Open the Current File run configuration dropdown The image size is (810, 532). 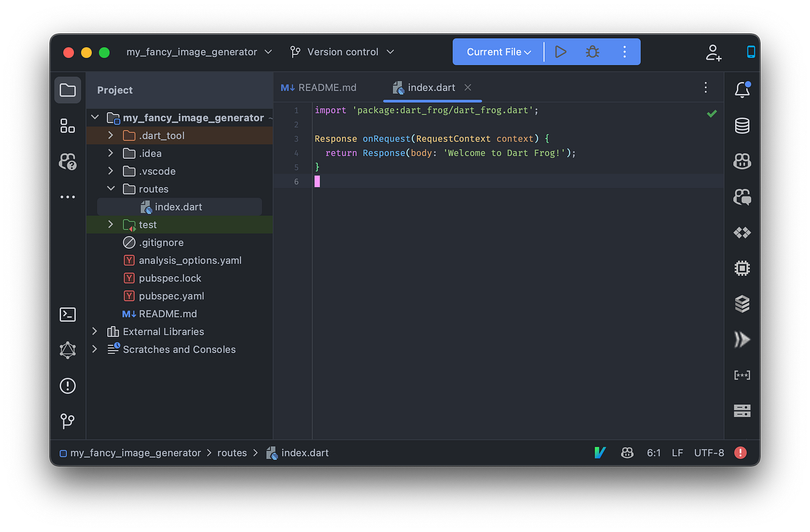(497, 52)
